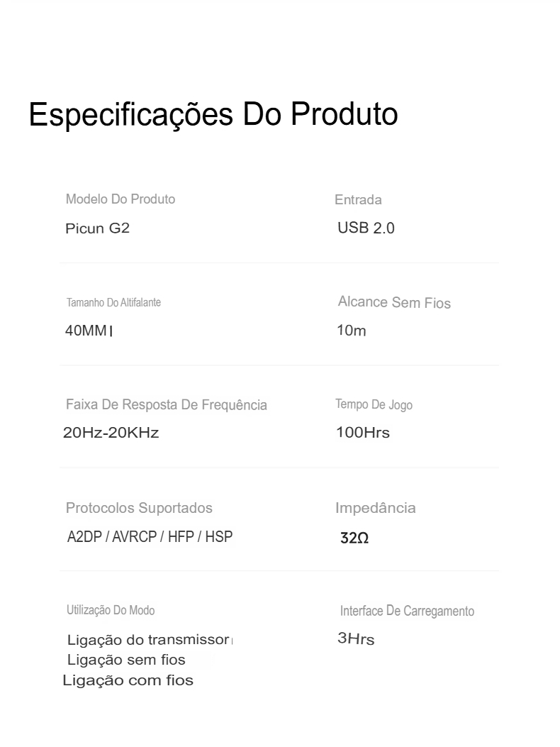The height and width of the screenshot is (747, 560).
Task: Click the 40MM speaker size value
Action: (86, 330)
